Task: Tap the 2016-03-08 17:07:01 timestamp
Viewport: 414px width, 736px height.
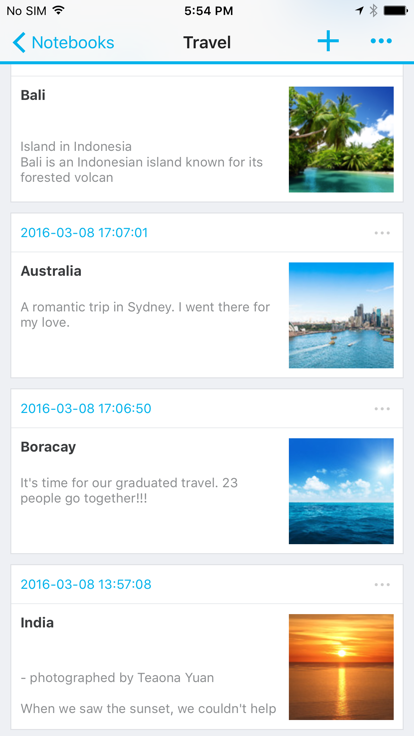Action: tap(84, 233)
